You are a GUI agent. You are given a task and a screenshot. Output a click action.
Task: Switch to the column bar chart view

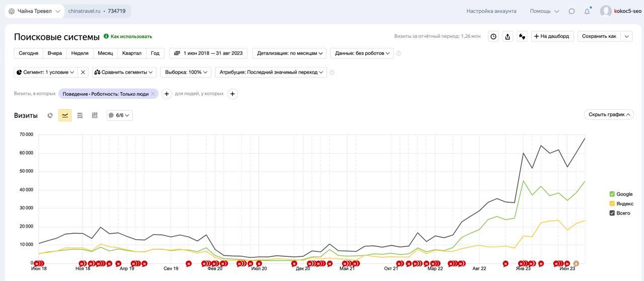(94, 115)
